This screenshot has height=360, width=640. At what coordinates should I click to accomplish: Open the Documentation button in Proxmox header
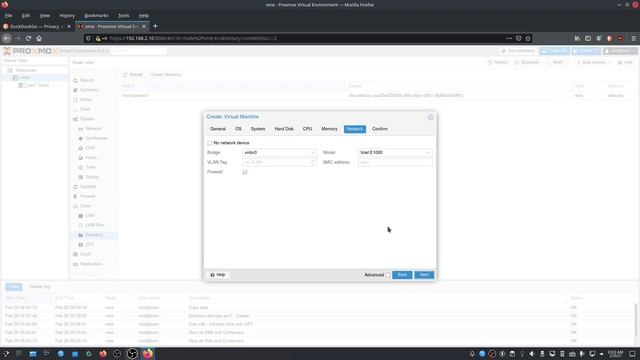[x=518, y=51]
